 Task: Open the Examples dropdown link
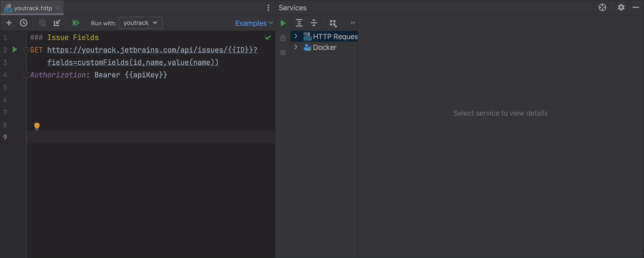(x=254, y=23)
